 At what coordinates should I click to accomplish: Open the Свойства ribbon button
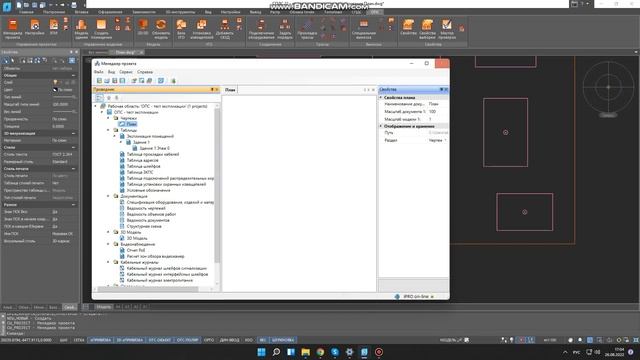click(x=408, y=27)
